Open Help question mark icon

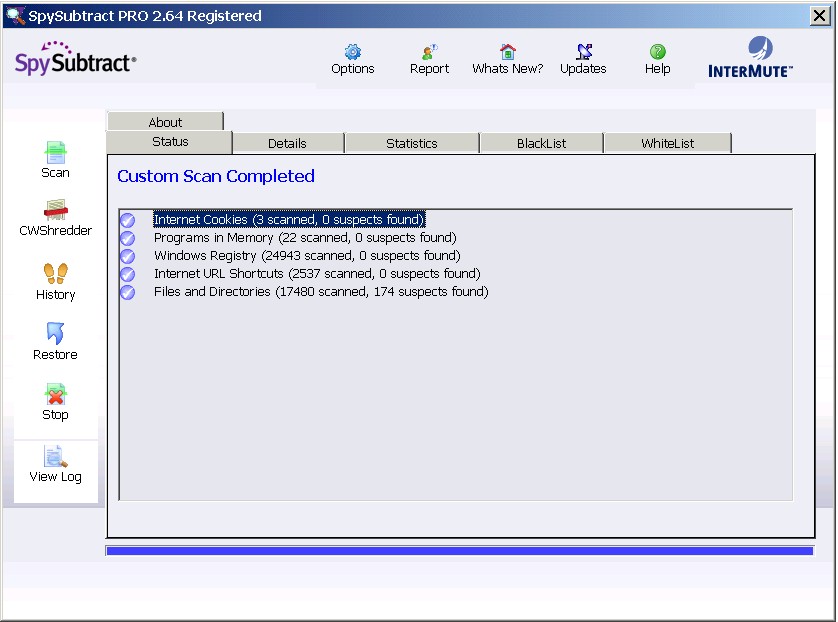657,52
